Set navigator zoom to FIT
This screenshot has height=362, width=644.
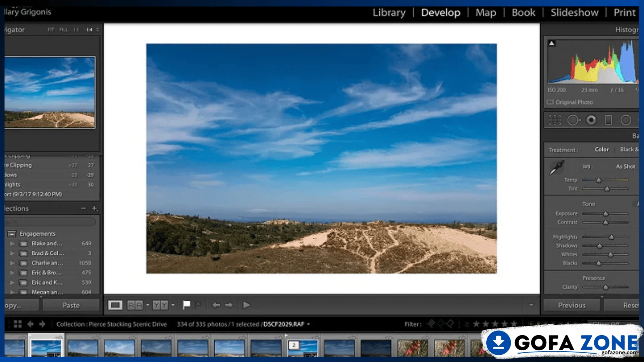(51, 29)
